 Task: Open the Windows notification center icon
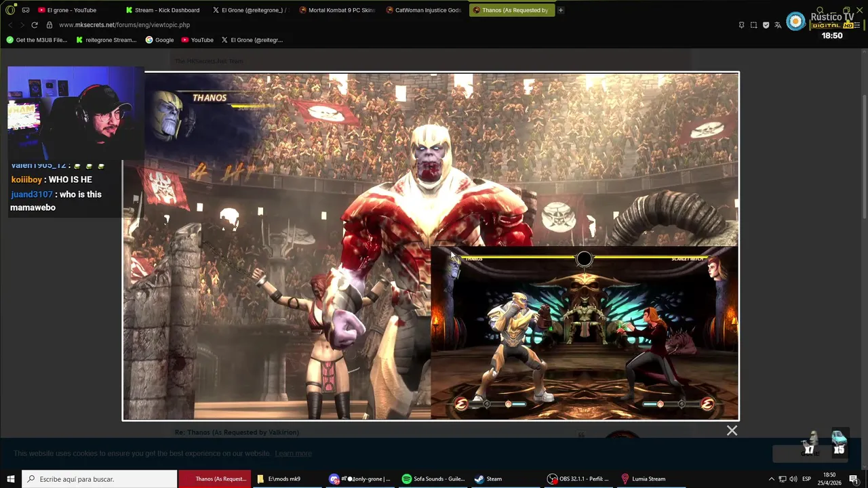click(x=854, y=479)
